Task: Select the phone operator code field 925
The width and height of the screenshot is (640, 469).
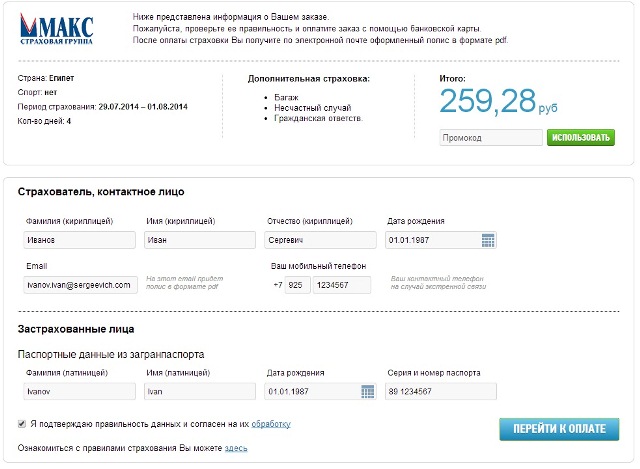Action: [x=298, y=285]
